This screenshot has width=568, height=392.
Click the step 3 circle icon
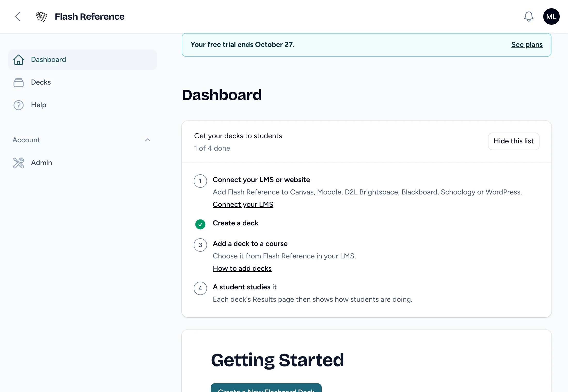click(200, 245)
